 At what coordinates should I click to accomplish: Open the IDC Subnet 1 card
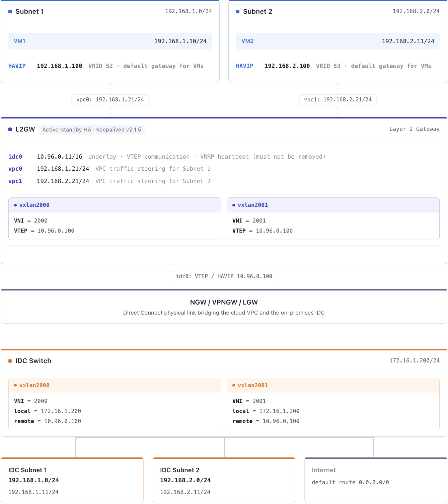click(72, 480)
